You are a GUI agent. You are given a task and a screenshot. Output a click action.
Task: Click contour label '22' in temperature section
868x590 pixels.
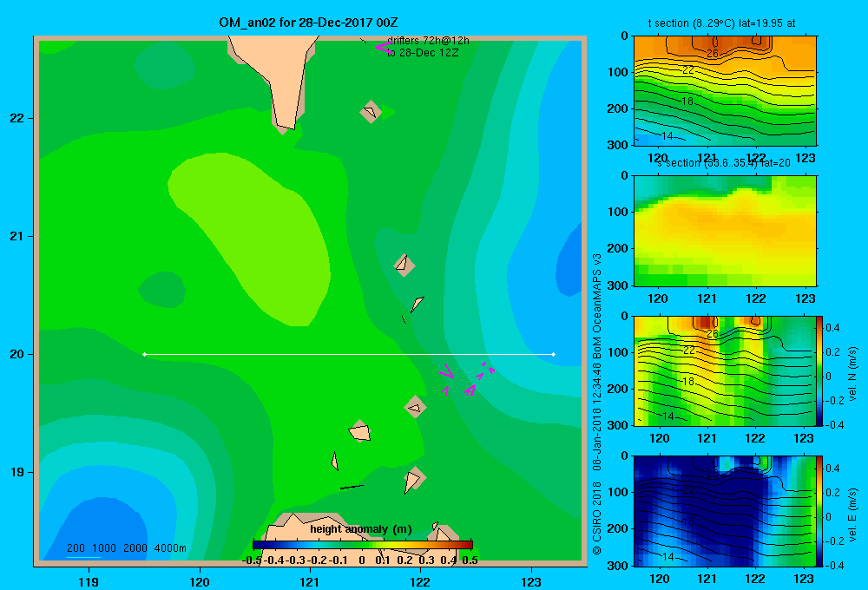(x=688, y=69)
